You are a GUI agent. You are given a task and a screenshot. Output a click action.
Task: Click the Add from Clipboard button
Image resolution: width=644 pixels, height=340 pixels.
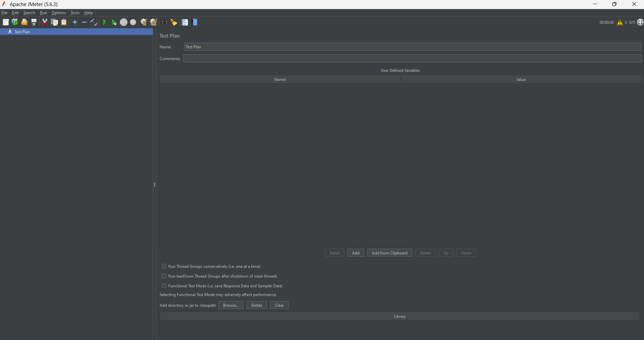coord(389,253)
